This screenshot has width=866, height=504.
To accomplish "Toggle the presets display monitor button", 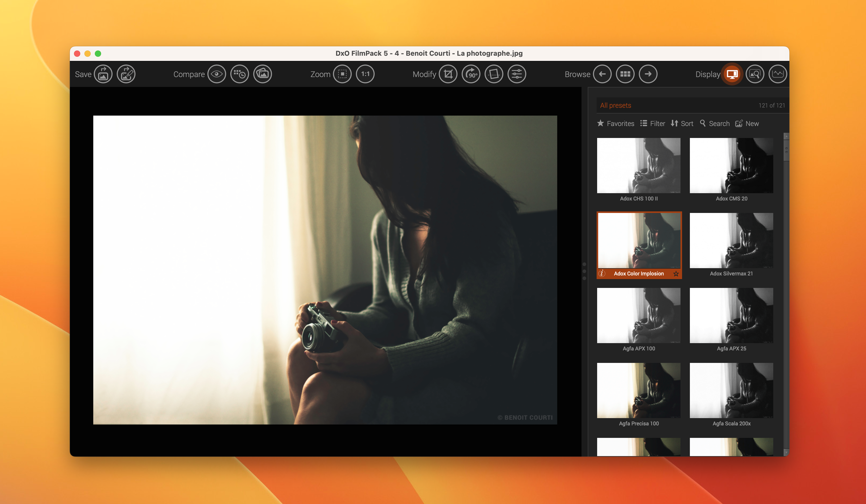I will (732, 74).
